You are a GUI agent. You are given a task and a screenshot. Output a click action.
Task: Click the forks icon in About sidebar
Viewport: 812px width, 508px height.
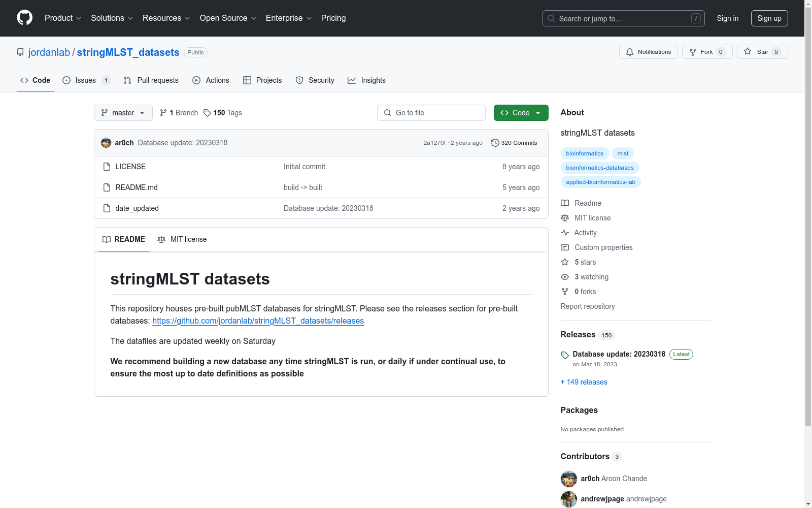[x=565, y=292]
